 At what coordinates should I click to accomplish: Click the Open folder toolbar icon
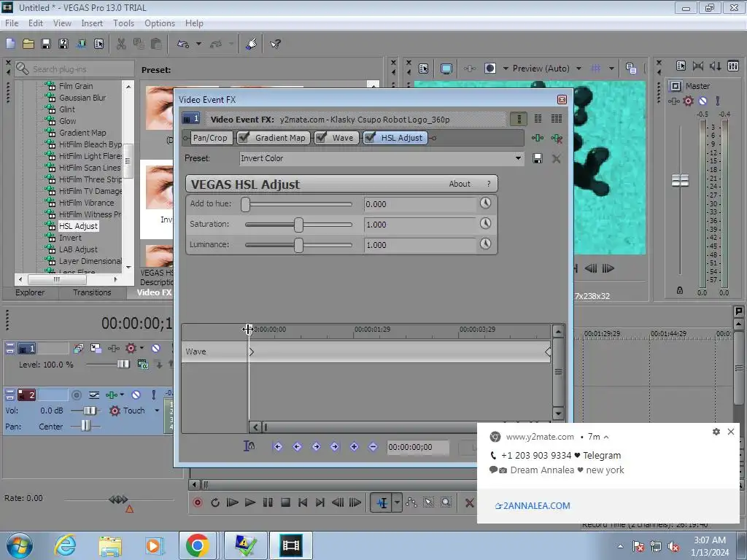(x=28, y=44)
